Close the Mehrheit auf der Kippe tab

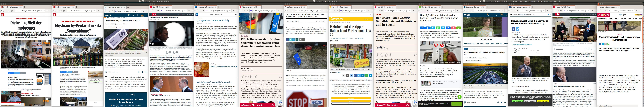(350, 7)
